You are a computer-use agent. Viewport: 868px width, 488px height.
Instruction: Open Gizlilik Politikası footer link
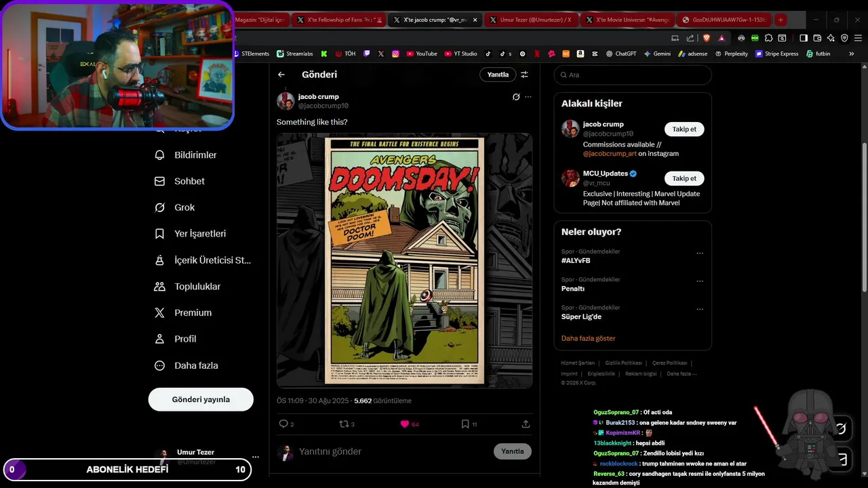(623, 363)
